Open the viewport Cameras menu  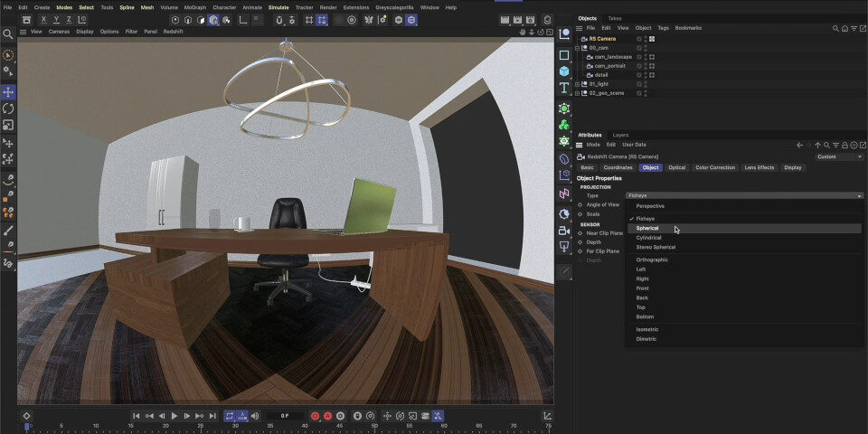(x=60, y=32)
